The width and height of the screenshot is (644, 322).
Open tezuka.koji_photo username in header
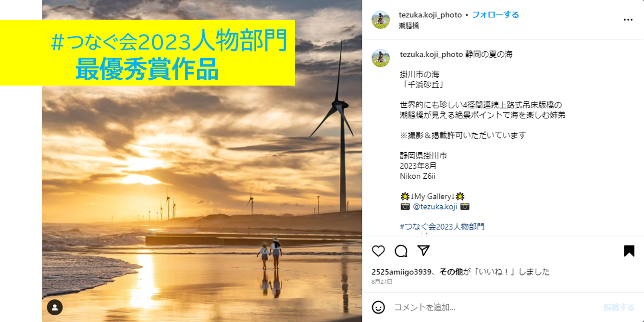(430, 15)
